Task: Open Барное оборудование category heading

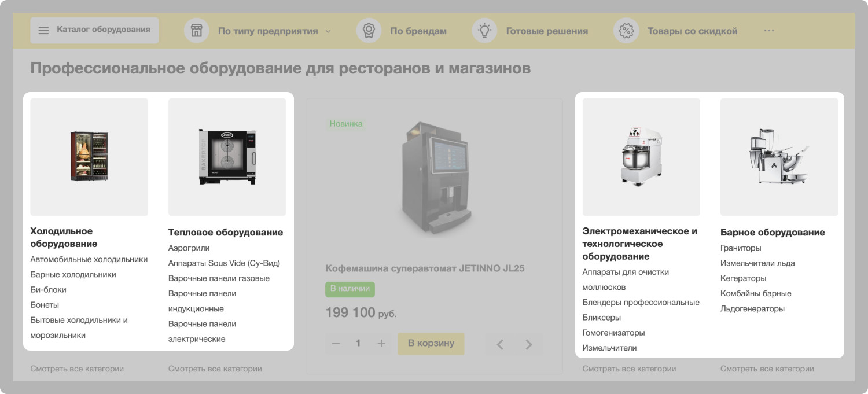Action: [x=773, y=233]
